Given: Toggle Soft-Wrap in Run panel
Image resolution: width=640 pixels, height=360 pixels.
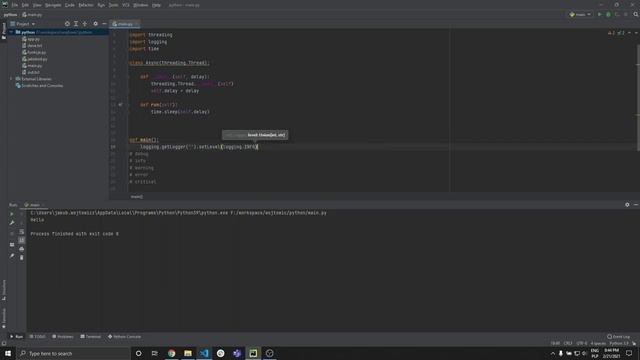Looking at the screenshot, I should click(22, 231).
